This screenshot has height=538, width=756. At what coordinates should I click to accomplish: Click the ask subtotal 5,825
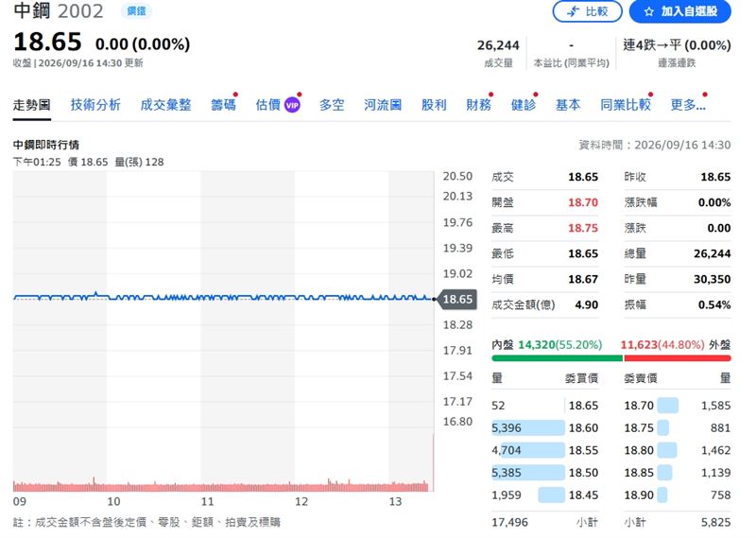716,522
